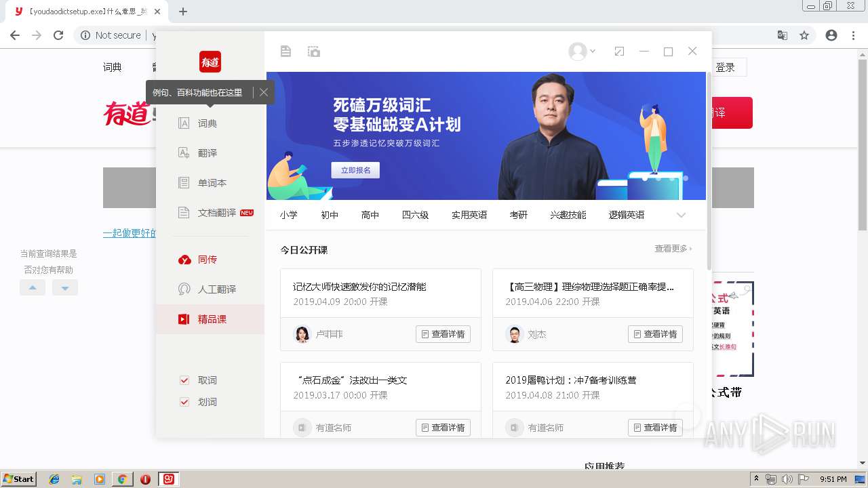
Task: Click 登录 button on the webpage
Action: pos(725,67)
